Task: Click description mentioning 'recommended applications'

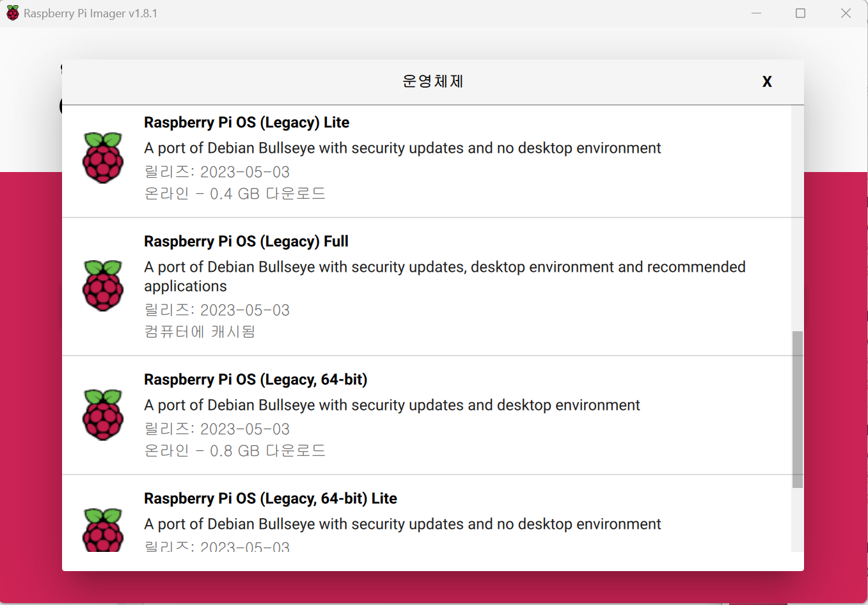Action: pos(445,276)
